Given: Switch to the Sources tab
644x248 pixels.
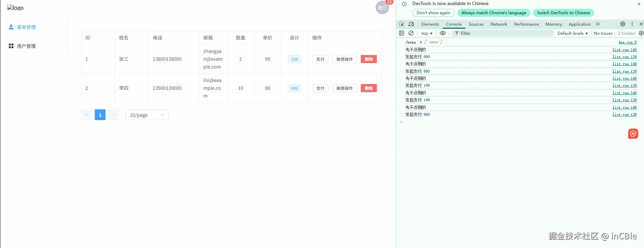Looking at the screenshot, I should [476, 24].
